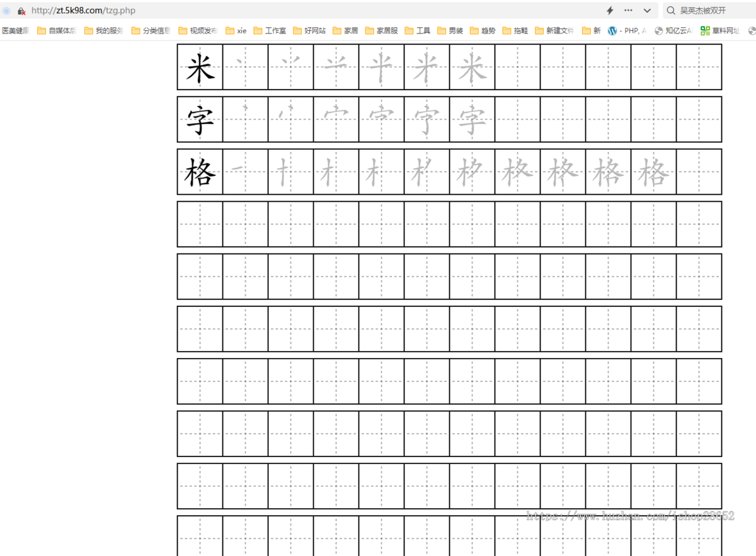This screenshot has width=756, height=556.
Task: Open the 自媒体后 bookmark folder
Action: [x=57, y=30]
